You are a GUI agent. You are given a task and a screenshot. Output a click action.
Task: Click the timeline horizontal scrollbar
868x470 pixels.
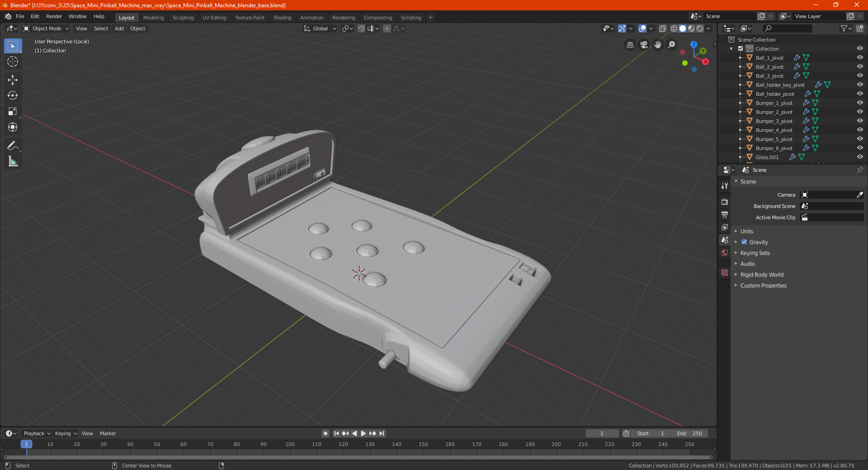[358, 457]
